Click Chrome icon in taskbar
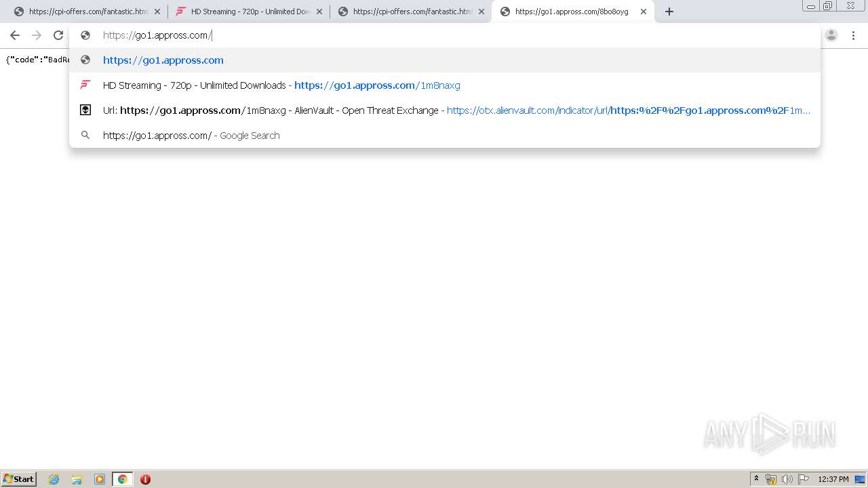Screen dimensions: 868x488 pos(122,479)
